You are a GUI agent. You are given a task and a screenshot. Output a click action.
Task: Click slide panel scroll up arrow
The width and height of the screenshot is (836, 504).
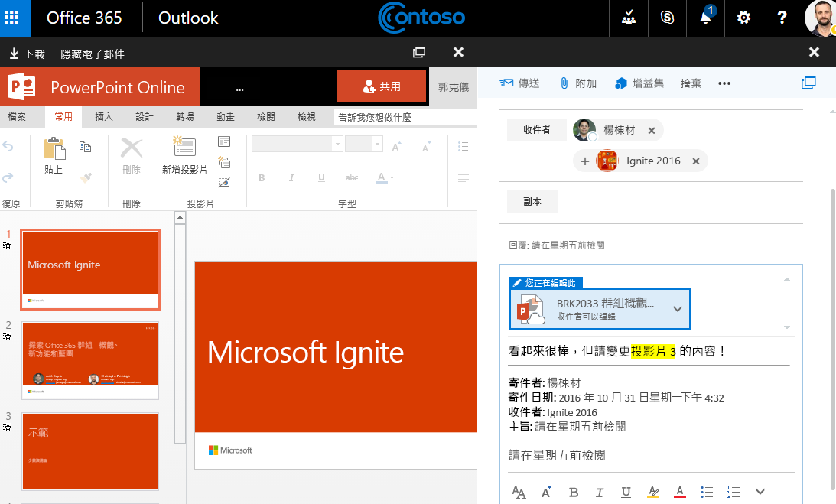pyautogui.click(x=181, y=218)
